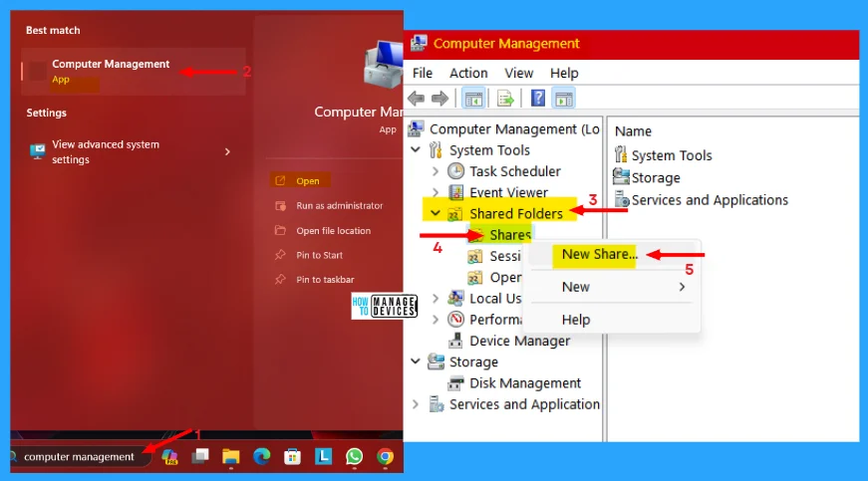Screen dimensions: 868x481
Task: Expand the Services and Applications node
Action: pyautogui.click(x=416, y=404)
